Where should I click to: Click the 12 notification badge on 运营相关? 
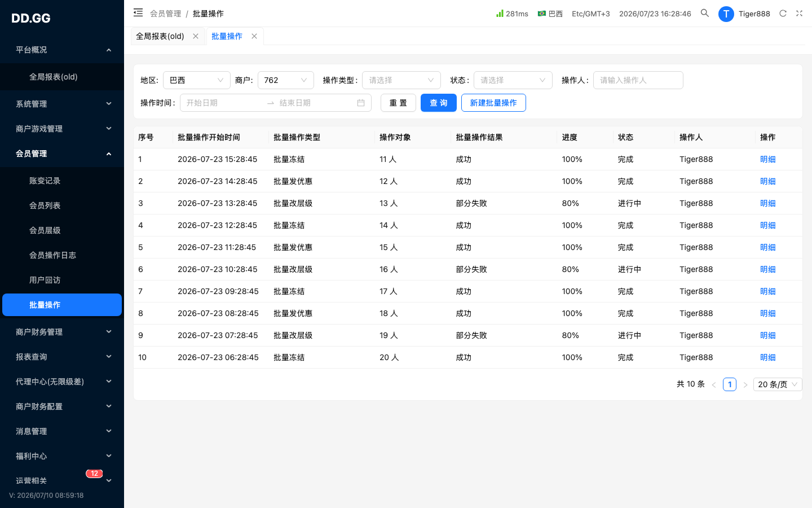point(94,474)
